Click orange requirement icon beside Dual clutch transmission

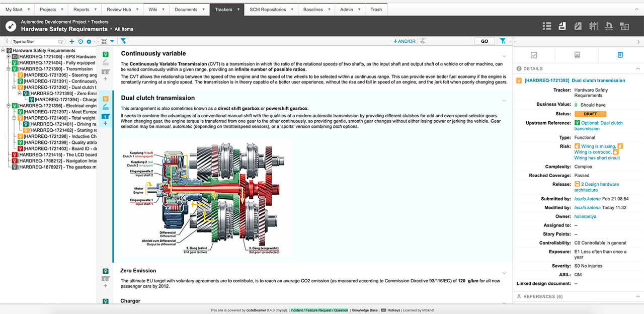(105, 99)
